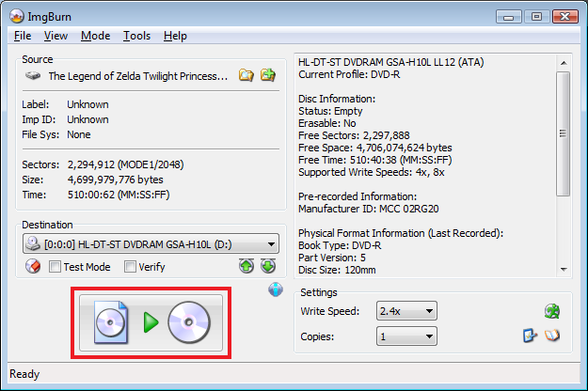Click the 'Manufacturer ID: MCC 02RG20' text
The height and width of the screenshot is (391, 588).
[368, 209]
